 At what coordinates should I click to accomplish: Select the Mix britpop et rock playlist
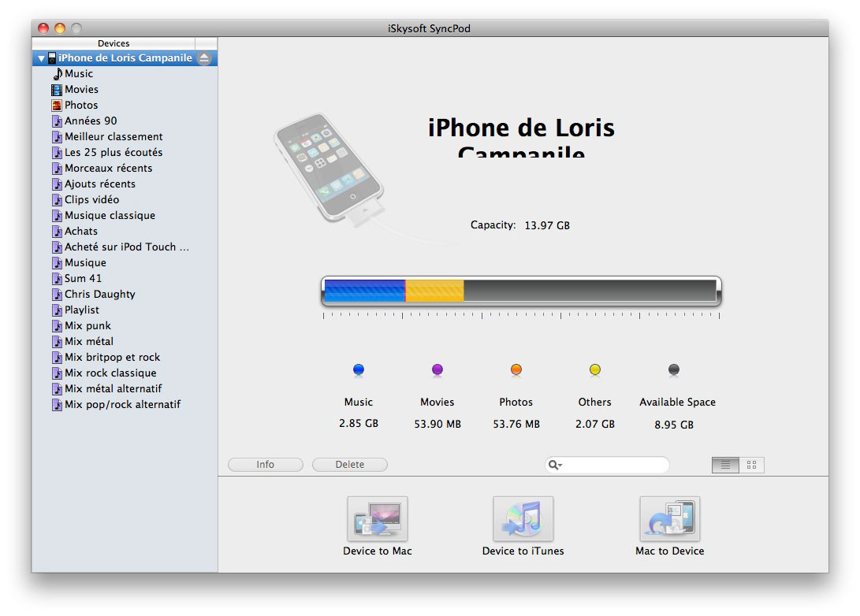[112, 357]
